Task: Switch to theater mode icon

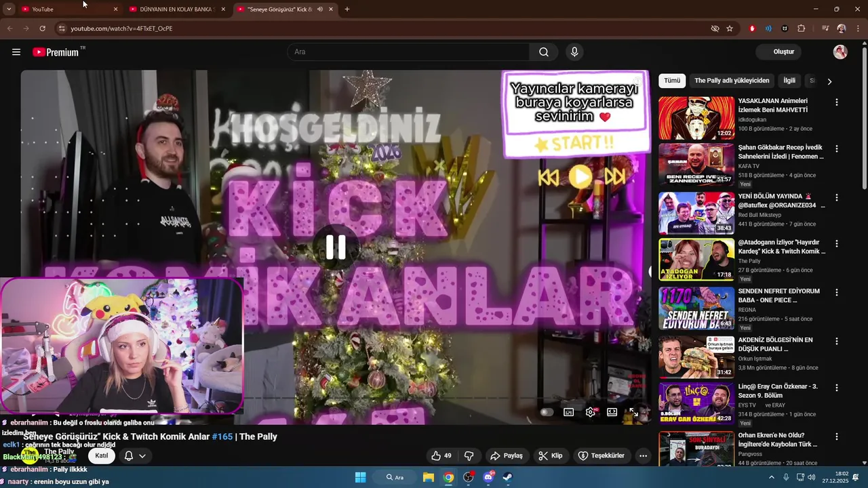Action: point(612,412)
